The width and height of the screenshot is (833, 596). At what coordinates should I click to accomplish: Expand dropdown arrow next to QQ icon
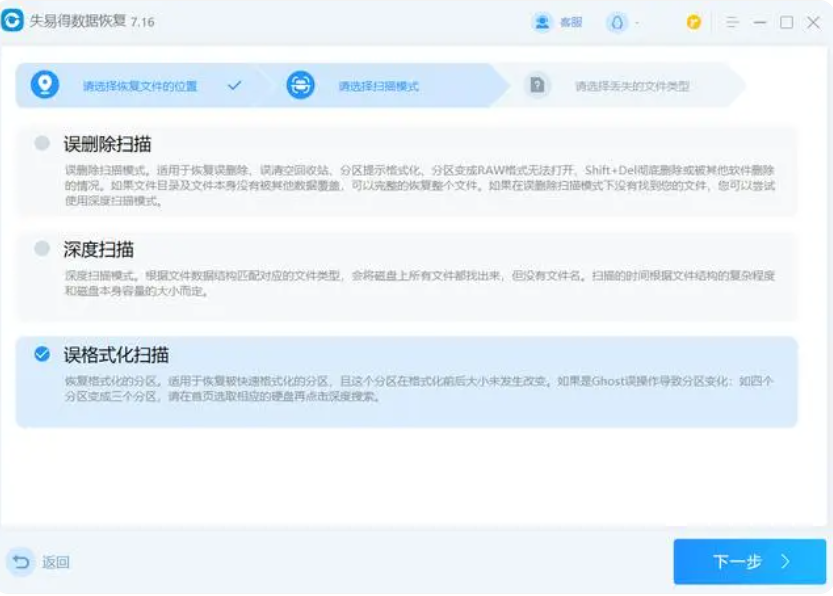click(637, 22)
